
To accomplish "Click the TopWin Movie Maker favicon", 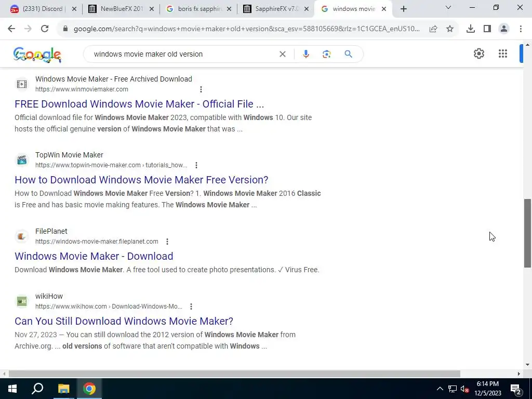I will [x=22, y=160].
